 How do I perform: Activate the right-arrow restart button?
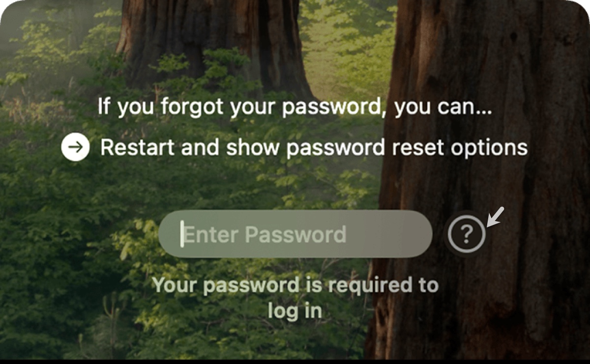click(x=75, y=147)
